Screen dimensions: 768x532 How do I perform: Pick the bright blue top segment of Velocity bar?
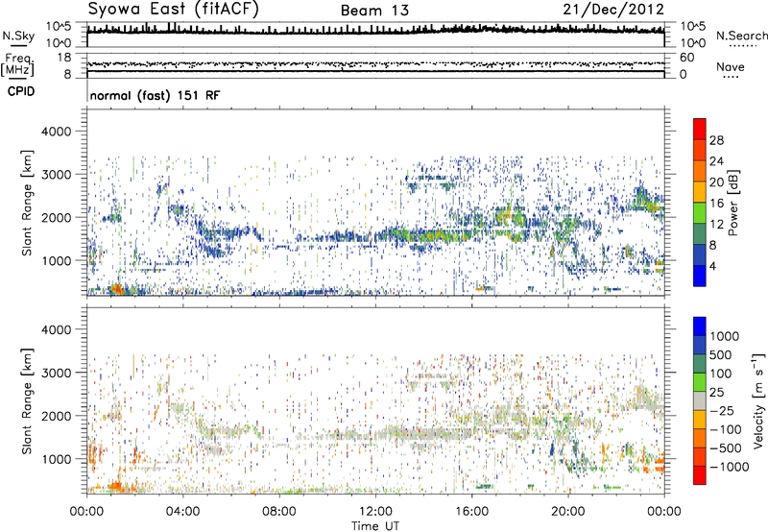[700, 326]
